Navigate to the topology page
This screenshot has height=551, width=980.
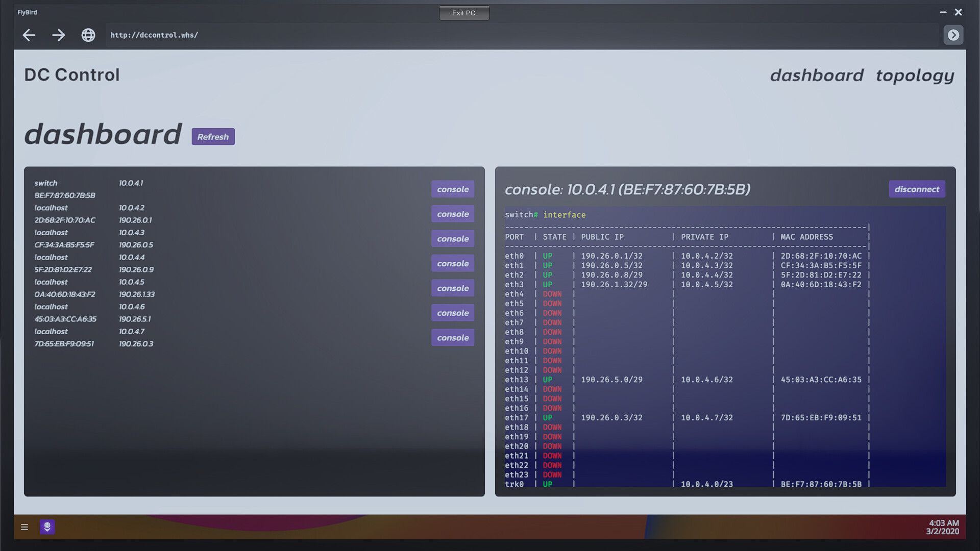pos(915,76)
